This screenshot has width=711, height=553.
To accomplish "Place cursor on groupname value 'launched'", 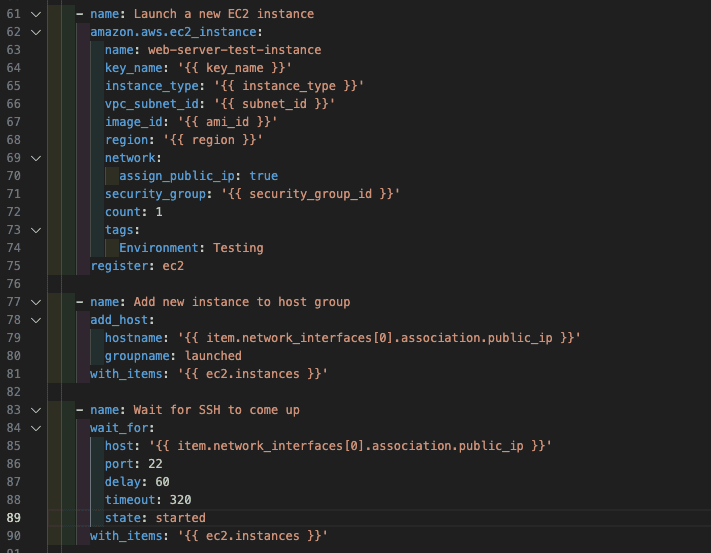I will (x=213, y=356).
